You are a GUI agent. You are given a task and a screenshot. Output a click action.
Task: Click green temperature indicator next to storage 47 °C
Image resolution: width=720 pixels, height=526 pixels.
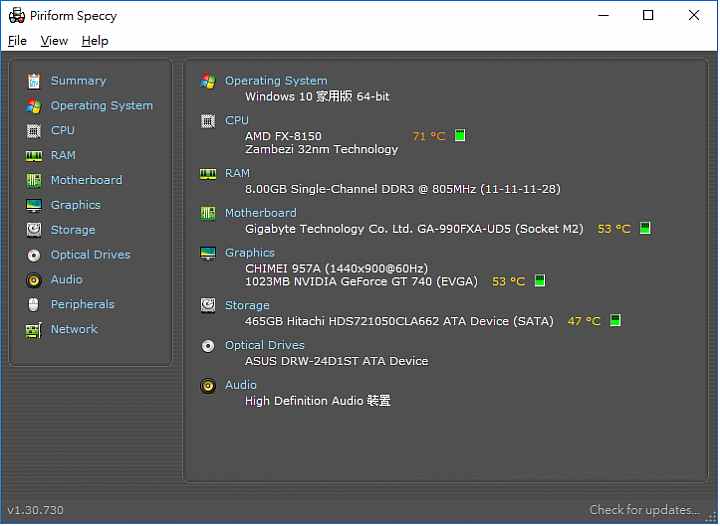click(x=615, y=320)
